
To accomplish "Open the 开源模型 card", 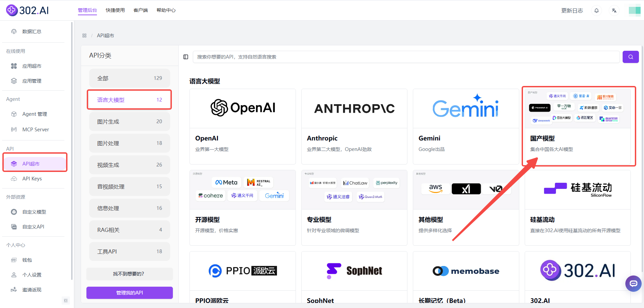I will click(x=243, y=208).
